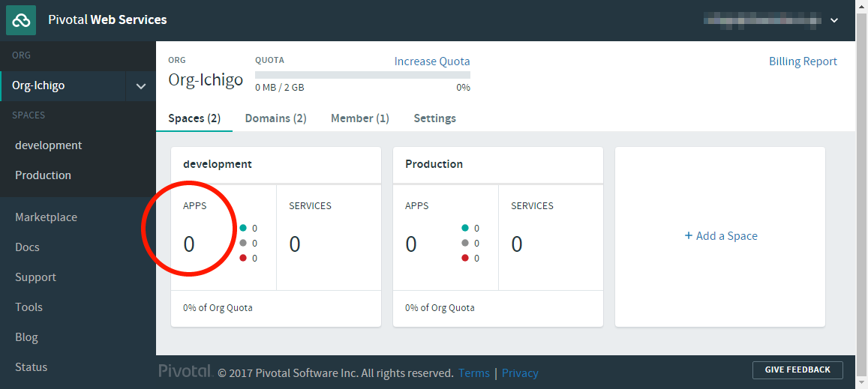Open the Production space card title
868x389 pixels.
(x=434, y=164)
